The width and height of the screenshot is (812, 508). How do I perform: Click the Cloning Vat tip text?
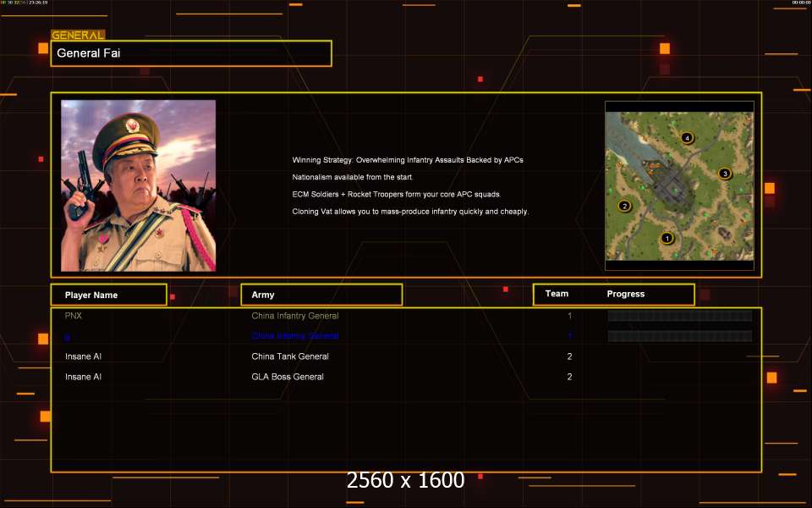(410, 211)
